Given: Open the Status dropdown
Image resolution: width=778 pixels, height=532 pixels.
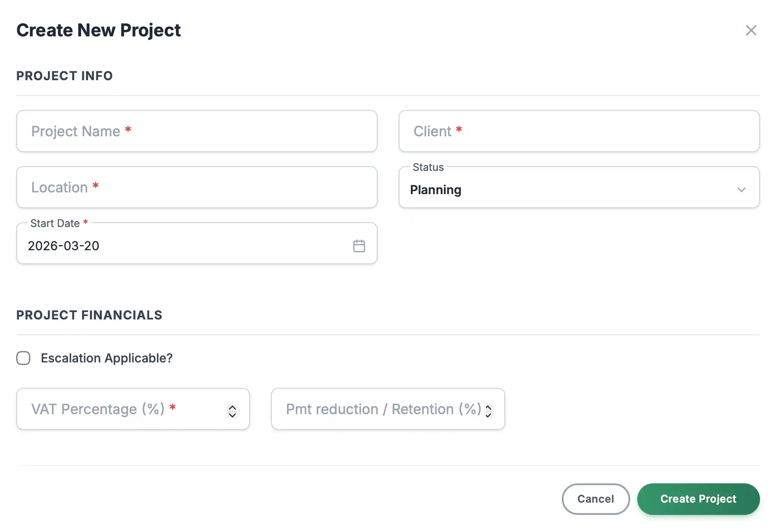Looking at the screenshot, I should [x=579, y=190].
